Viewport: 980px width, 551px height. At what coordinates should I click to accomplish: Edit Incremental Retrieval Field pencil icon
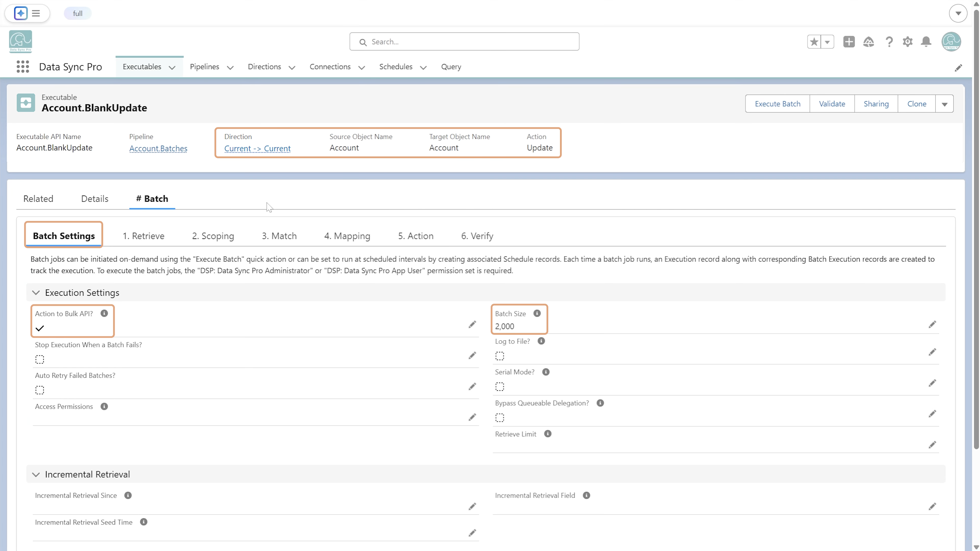[932, 506]
